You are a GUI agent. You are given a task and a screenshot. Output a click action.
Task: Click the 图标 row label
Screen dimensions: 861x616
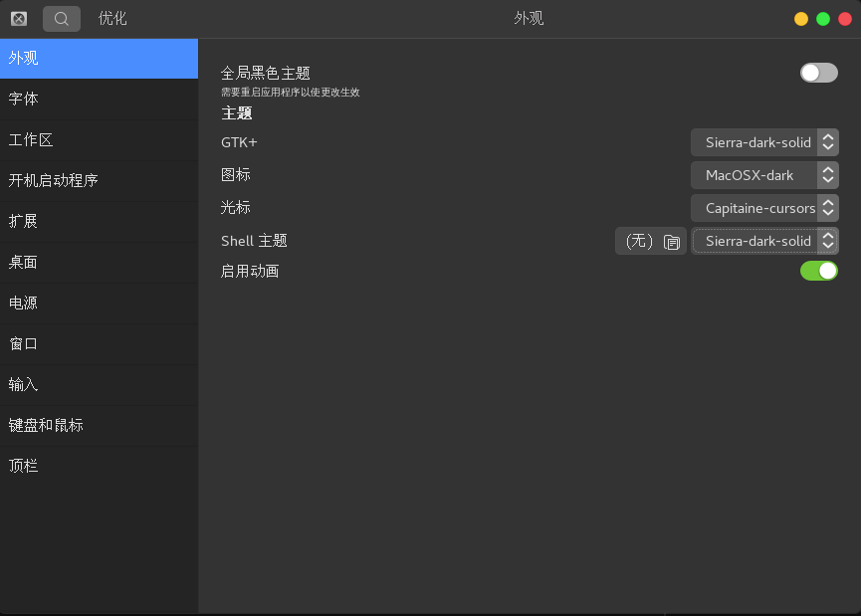tap(236, 175)
